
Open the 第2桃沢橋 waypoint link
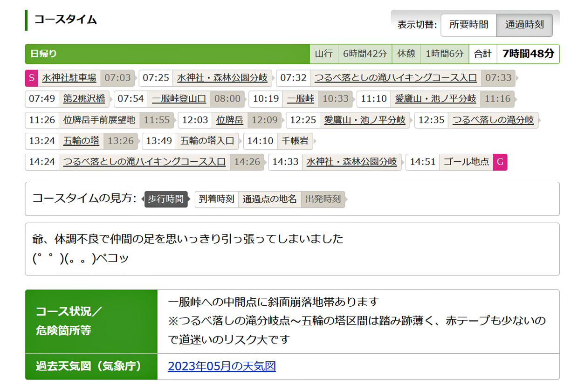[84, 99]
